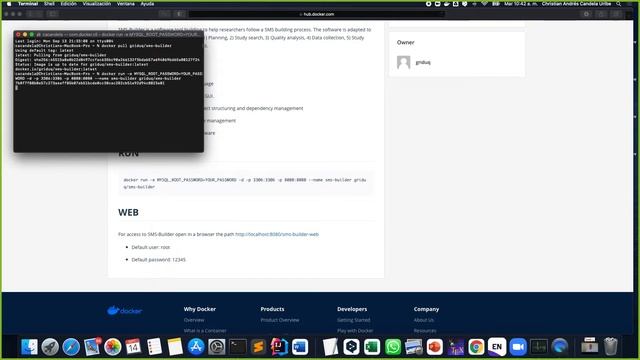Click hub.docker.com address bar in Safari

pos(317,14)
